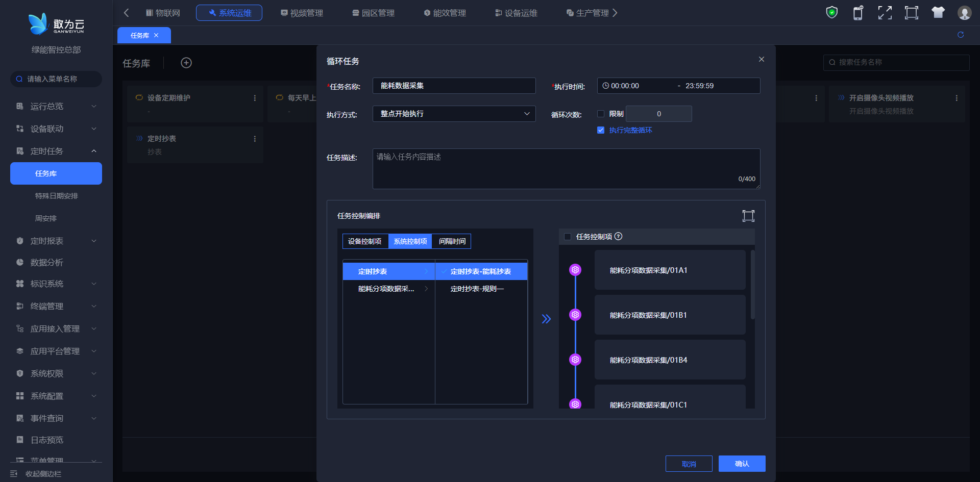Viewport: 980px width, 482px height.
Task: Click the 任务描述 text area
Action: [x=566, y=168]
